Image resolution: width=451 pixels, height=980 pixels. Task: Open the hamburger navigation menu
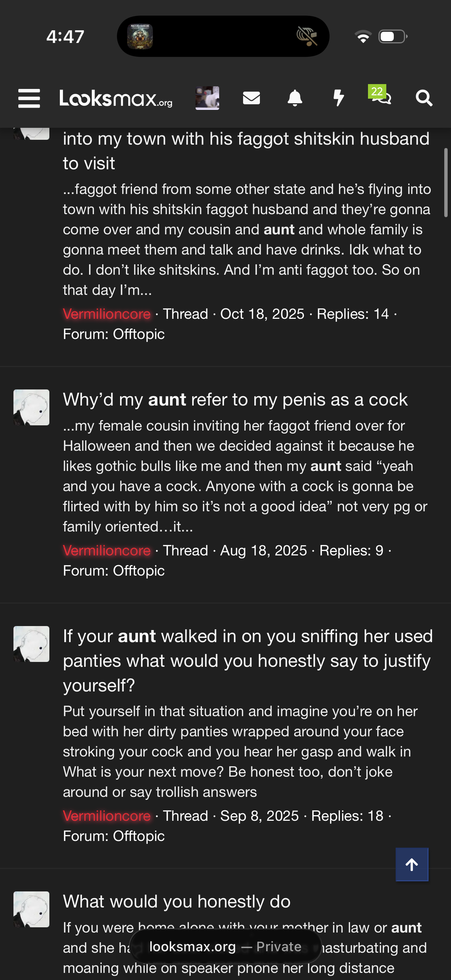[x=29, y=99]
